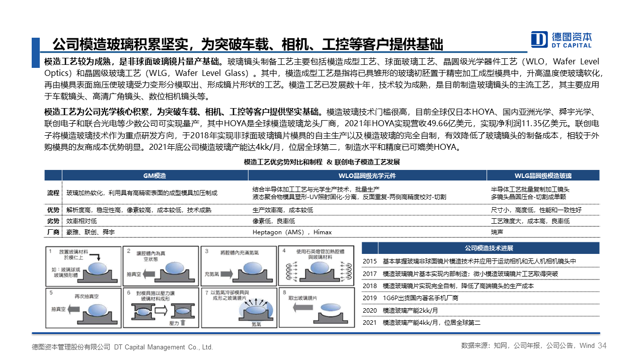Click the 公司模造技术进展 table header
The width and height of the screenshot is (644, 362).
pos(489,248)
